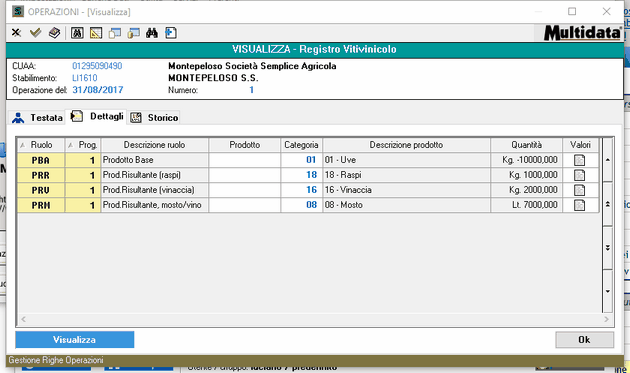This screenshot has height=373, width=630.
Task: Click the operation date 31/08/2017
Action: [x=98, y=90]
